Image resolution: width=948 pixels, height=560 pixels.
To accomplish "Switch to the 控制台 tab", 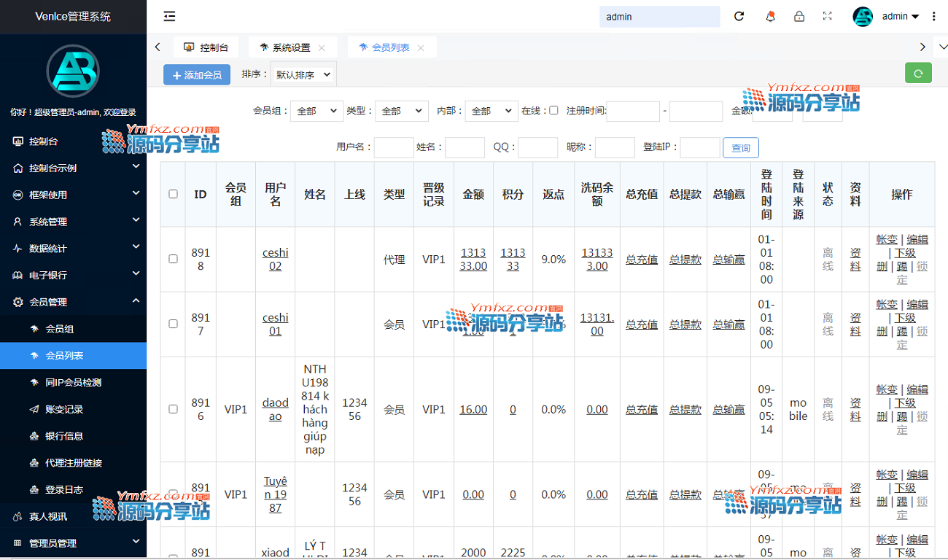I will point(206,47).
